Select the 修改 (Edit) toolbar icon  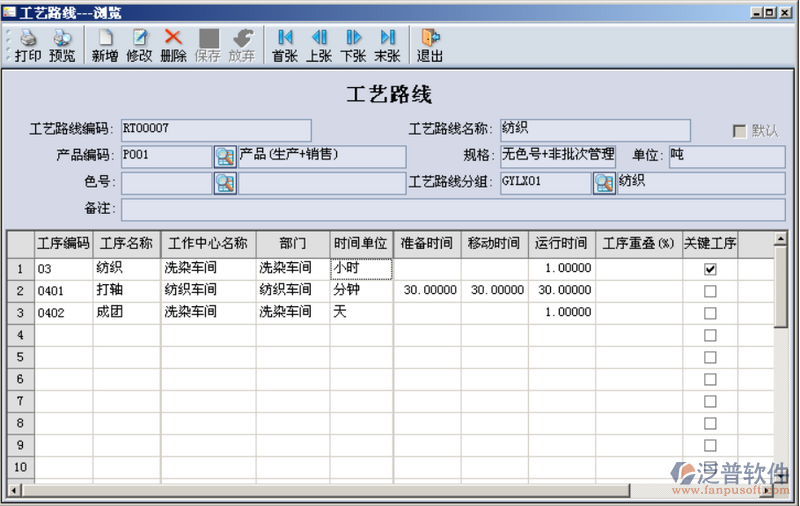139,46
